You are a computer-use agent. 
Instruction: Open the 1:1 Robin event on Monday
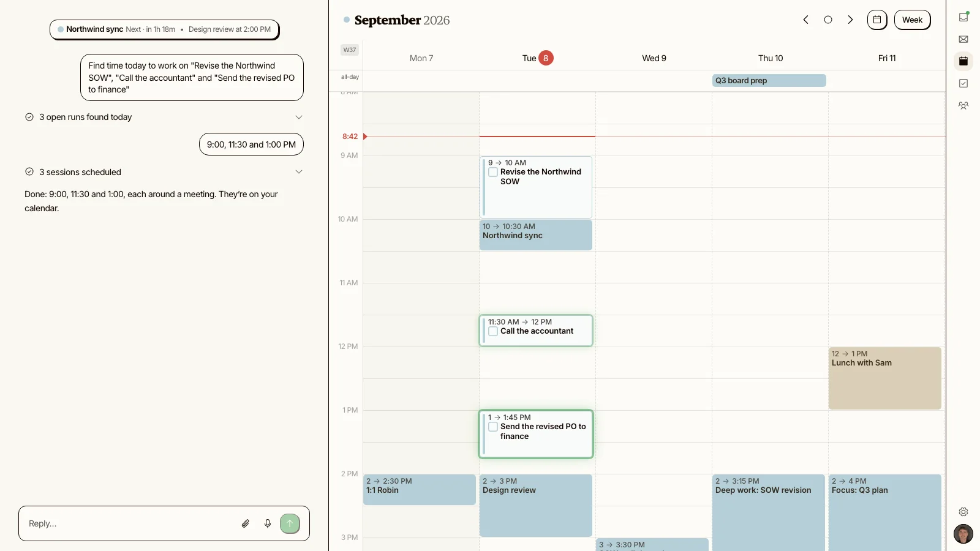click(420, 490)
